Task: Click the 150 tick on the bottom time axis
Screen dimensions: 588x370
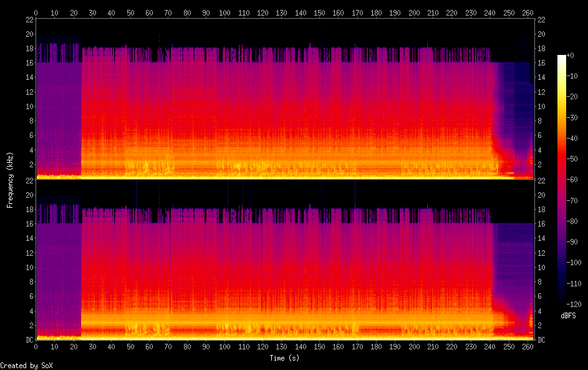Action: click(319, 346)
